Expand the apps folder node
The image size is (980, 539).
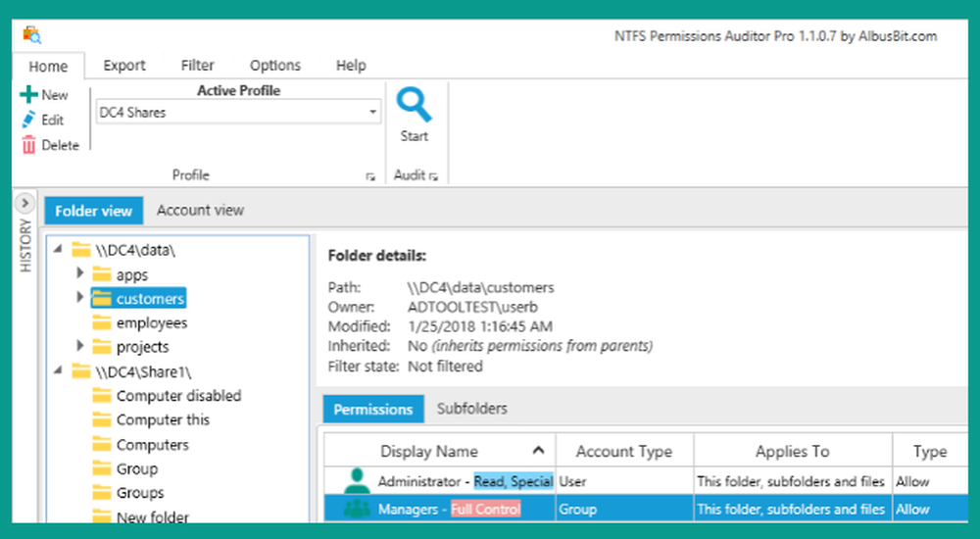pyautogui.click(x=80, y=273)
